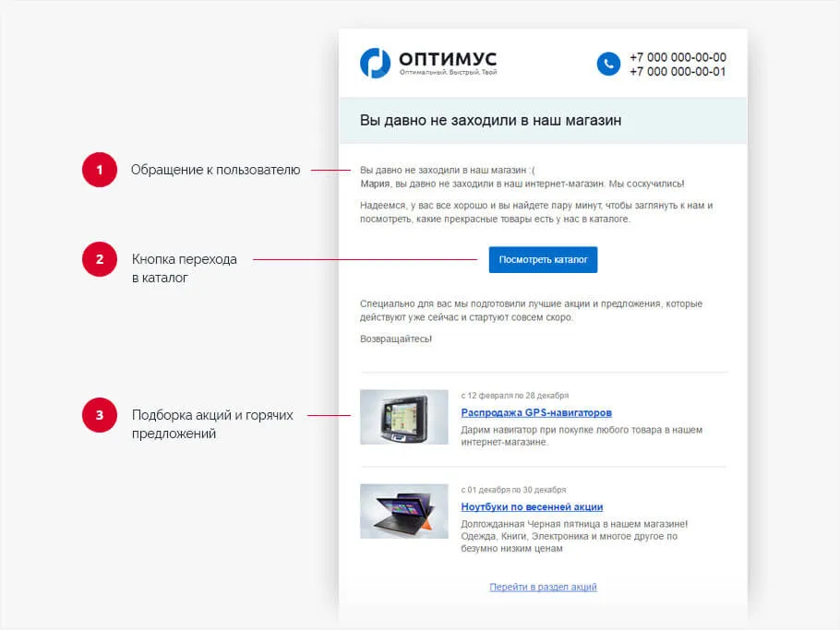The image size is (840, 630).
Task: Follow the "Перейти в раздел акций" link
Action: click(543, 587)
